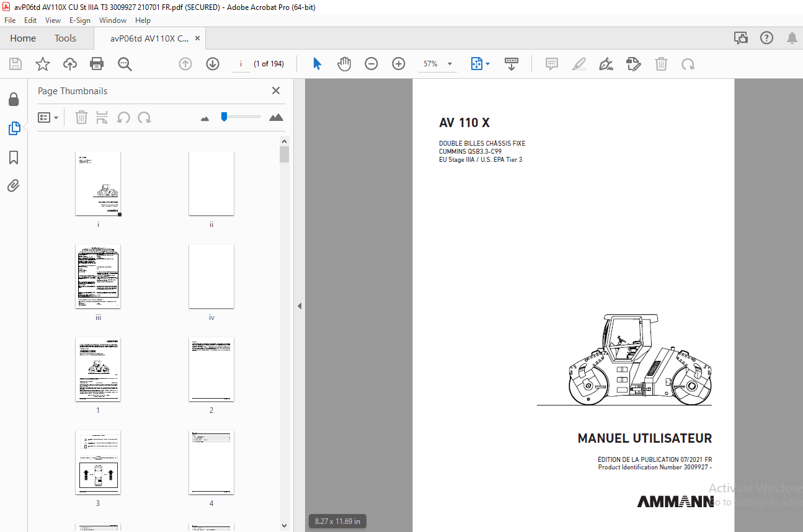The image size is (803, 532).
Task: Close the Page Thumbnails panel
Action: coord(276,91)
